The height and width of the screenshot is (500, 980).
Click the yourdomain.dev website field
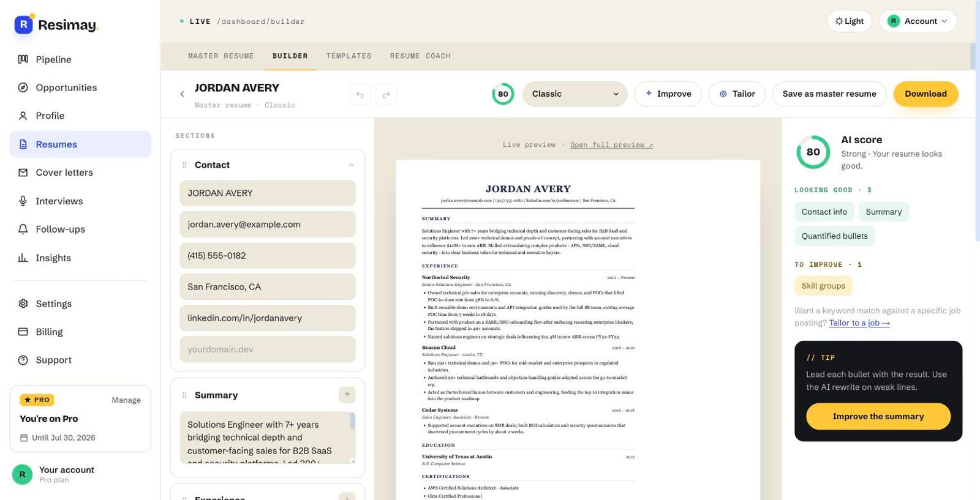point(268,349)
